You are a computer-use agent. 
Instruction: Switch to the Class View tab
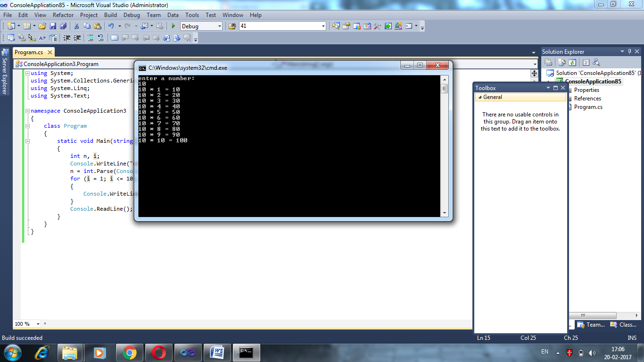(x=624, y=325)
